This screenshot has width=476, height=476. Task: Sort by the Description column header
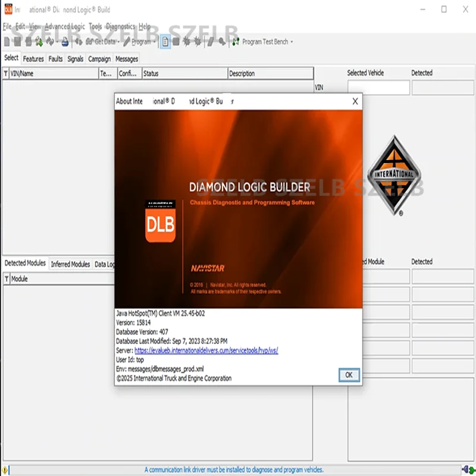pyautogui.click(x=271, y=73)
